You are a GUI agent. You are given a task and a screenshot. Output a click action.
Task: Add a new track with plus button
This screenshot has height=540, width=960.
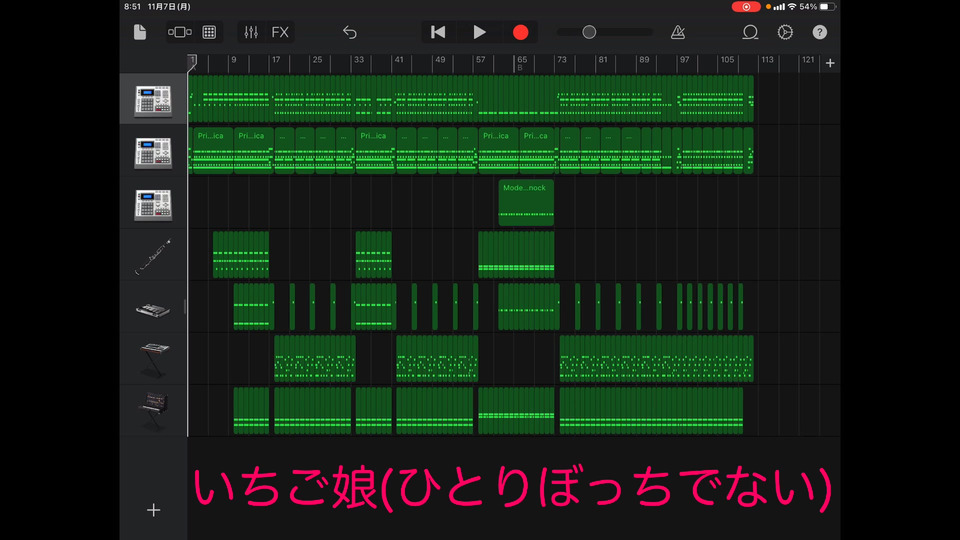154,509
